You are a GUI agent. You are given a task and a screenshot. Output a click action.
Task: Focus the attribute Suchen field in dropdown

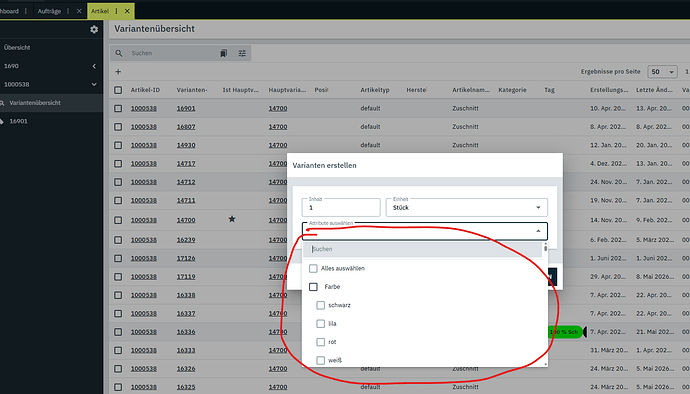(x=422, y=249)
